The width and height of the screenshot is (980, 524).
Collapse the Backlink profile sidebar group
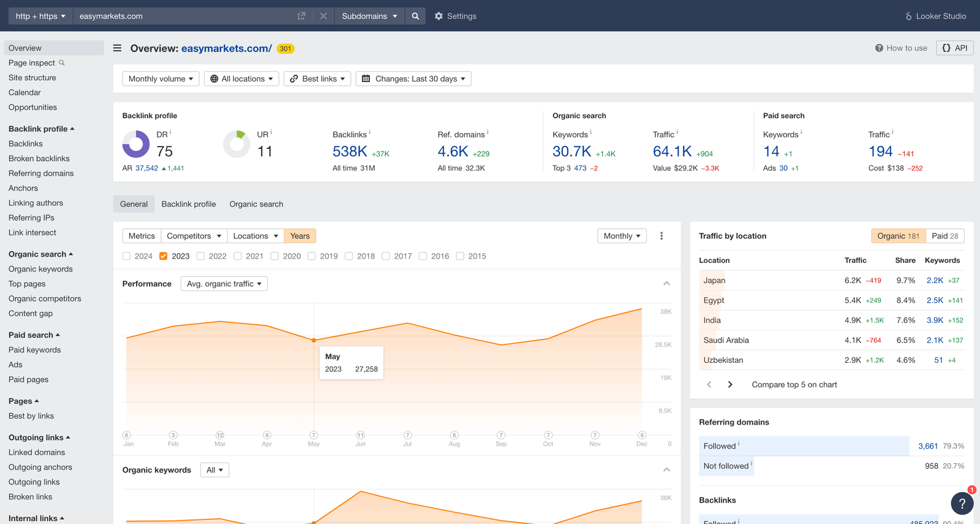(x=42, y=129)
